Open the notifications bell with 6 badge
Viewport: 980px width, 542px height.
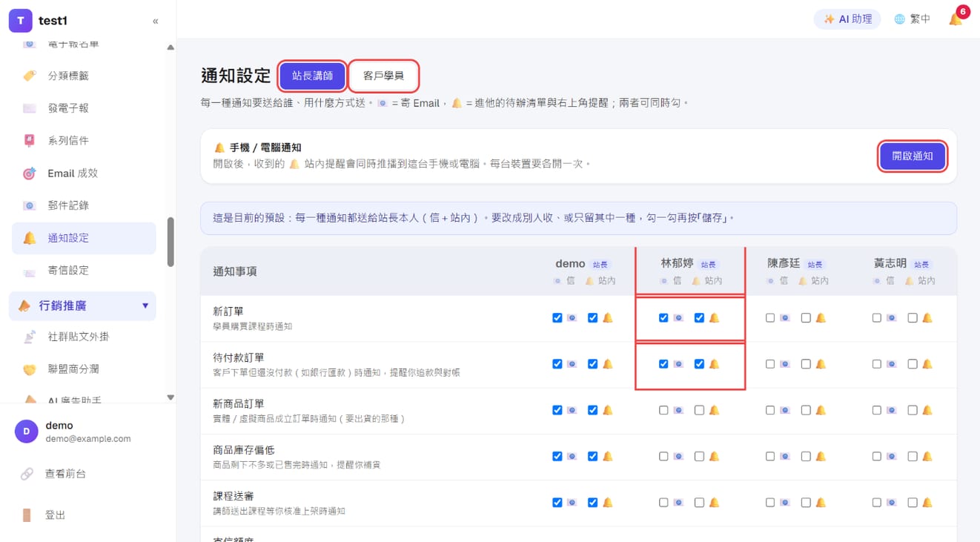[956, 19]
